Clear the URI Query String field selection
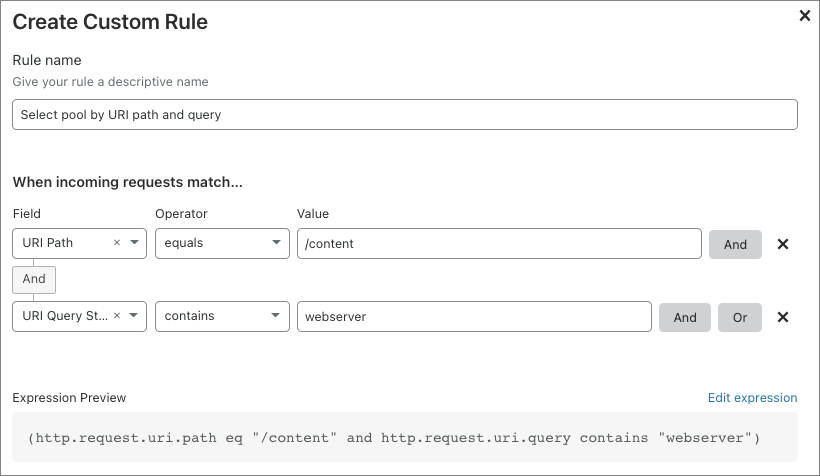The width and height of the screenshot is (820, 476). 117,316
